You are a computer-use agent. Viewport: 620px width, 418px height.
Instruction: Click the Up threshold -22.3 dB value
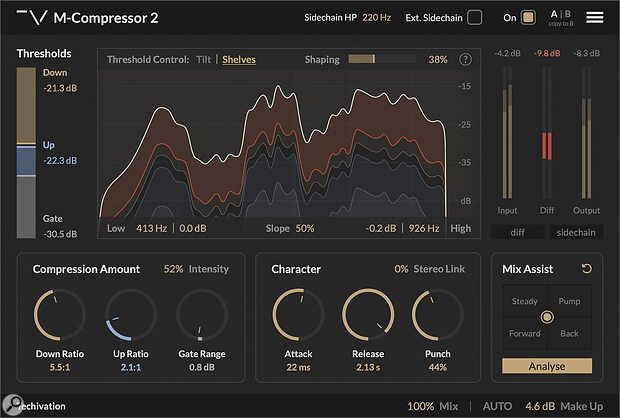pyautogui.click(x=60, y=160)
